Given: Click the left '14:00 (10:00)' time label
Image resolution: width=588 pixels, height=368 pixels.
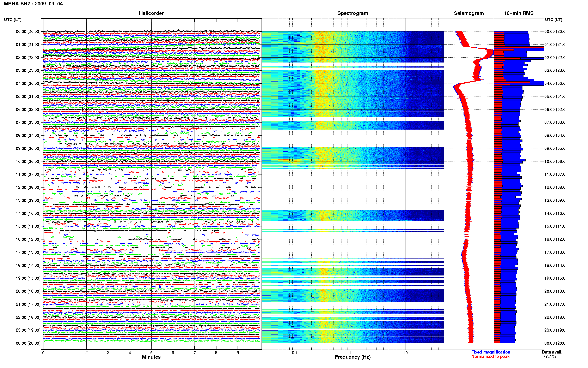Looking at the screenshot, I should (28, 213).
